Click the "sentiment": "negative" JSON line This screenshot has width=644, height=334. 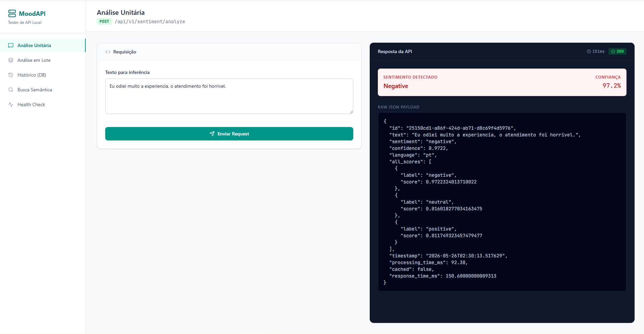click(423, 141)
